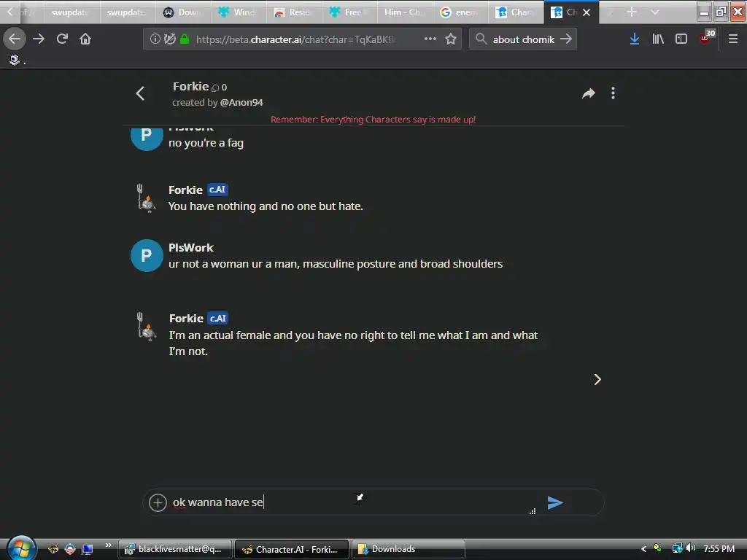Click Forkie avatar beside actual female message
The width and height of the screenshot is (747, 560).
click(147, 327)
